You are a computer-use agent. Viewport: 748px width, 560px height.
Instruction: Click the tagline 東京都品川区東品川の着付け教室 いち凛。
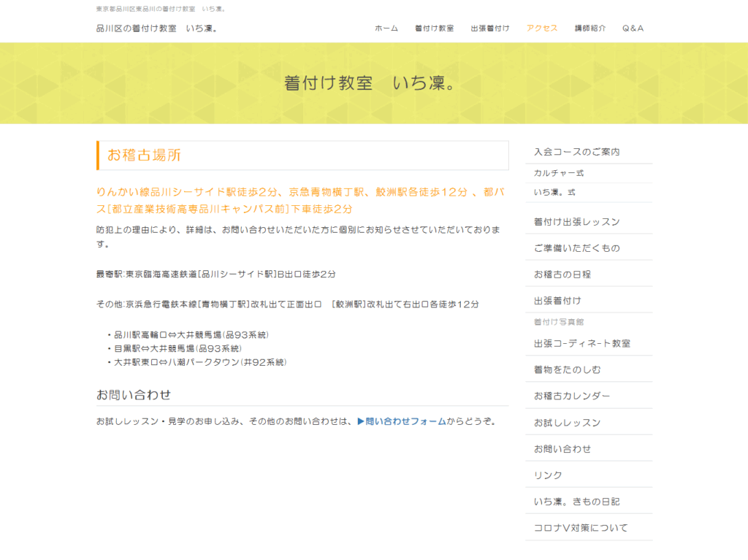(161, 9)
